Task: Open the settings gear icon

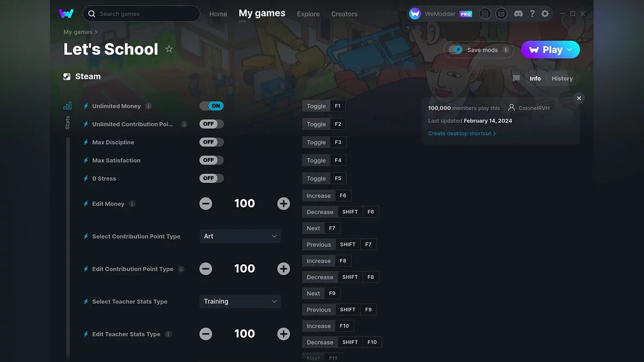Action: pos(545,13)
